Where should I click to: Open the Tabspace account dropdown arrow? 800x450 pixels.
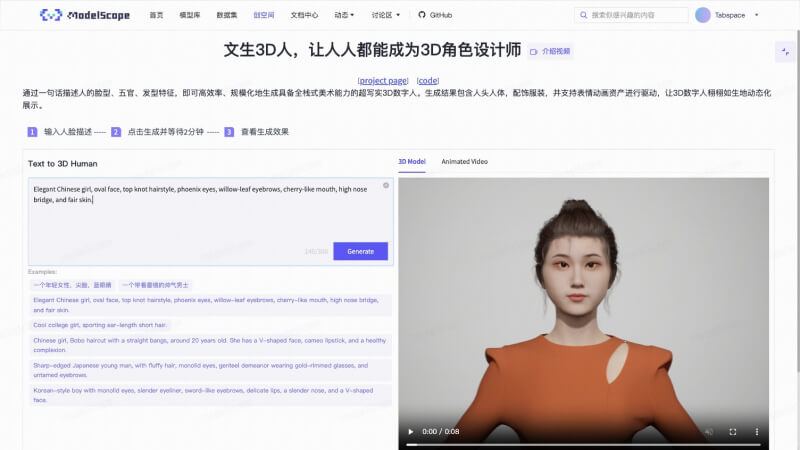pyautogui.click(x=757, y=15)
